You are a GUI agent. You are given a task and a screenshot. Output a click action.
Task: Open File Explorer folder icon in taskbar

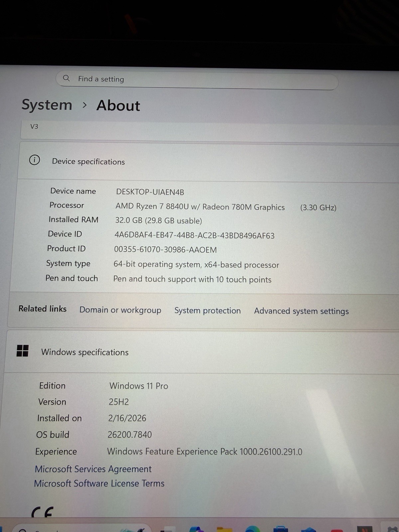(224, 529)
